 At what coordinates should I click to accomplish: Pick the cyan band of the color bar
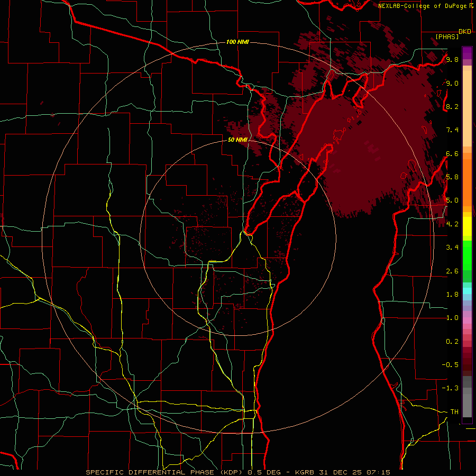(x=467, y=291)
